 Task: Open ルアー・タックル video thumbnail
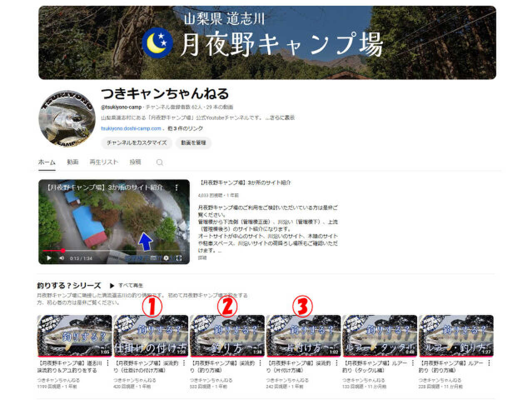[380, 336]
